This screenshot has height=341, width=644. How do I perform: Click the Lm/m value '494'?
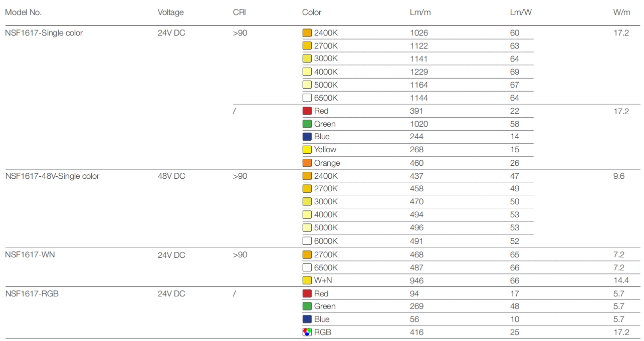pos(416,215)
